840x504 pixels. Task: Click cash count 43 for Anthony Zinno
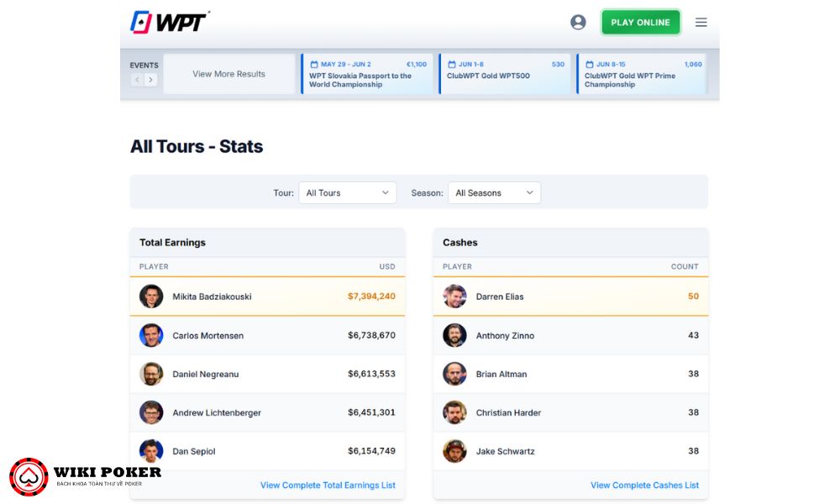(x=693, y=335)
